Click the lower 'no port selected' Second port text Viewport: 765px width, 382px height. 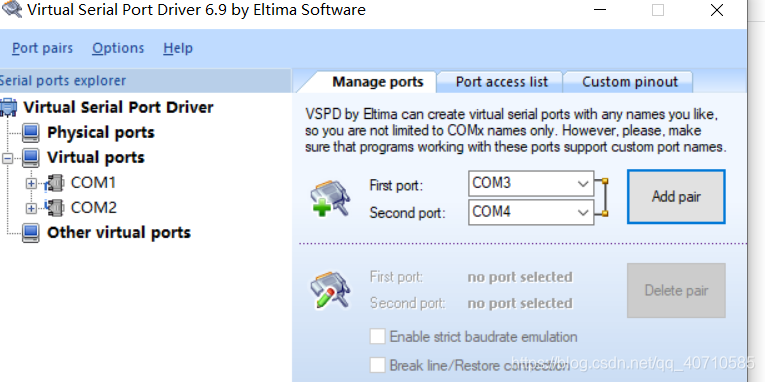(x=520, y=303)
